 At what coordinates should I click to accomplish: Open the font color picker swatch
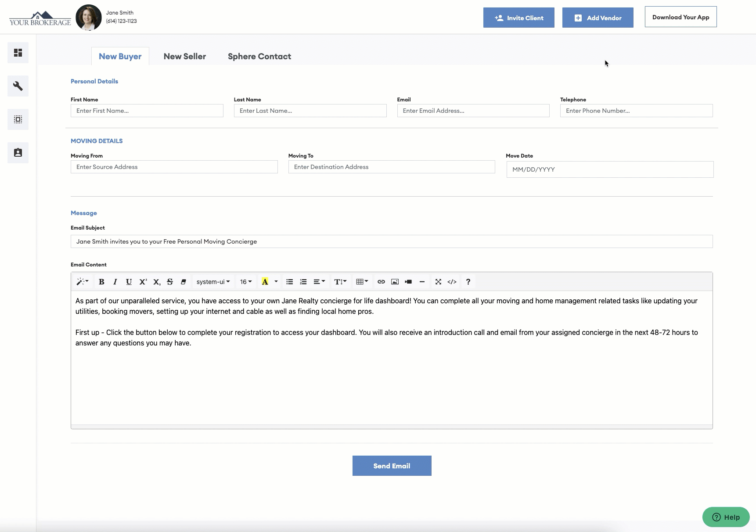266,282
